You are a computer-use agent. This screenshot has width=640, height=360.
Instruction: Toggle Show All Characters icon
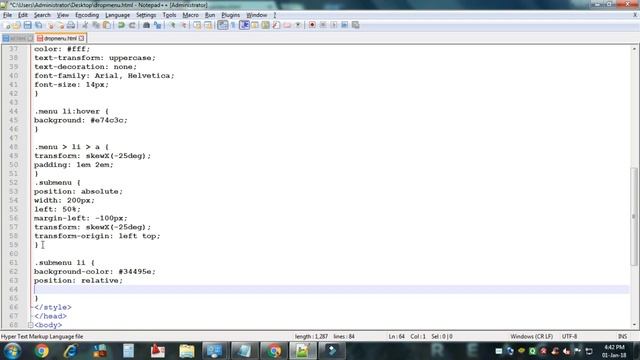233,25
